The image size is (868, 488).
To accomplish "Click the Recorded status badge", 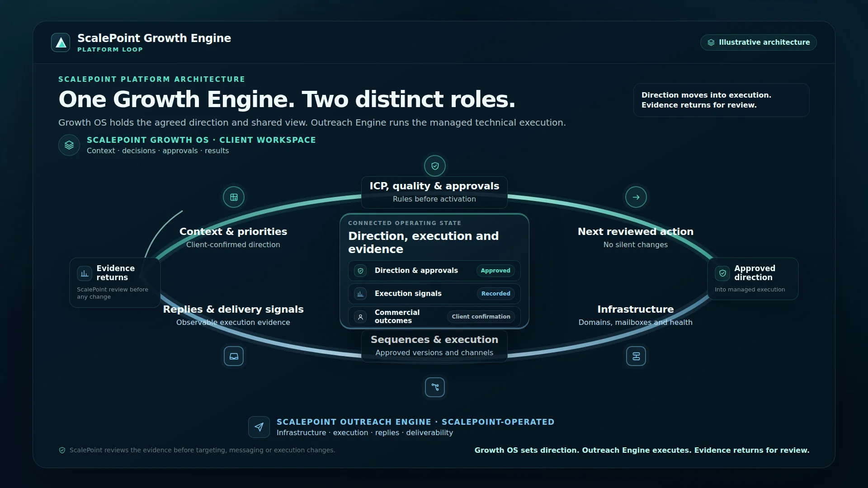I will [x=495, y=294].
